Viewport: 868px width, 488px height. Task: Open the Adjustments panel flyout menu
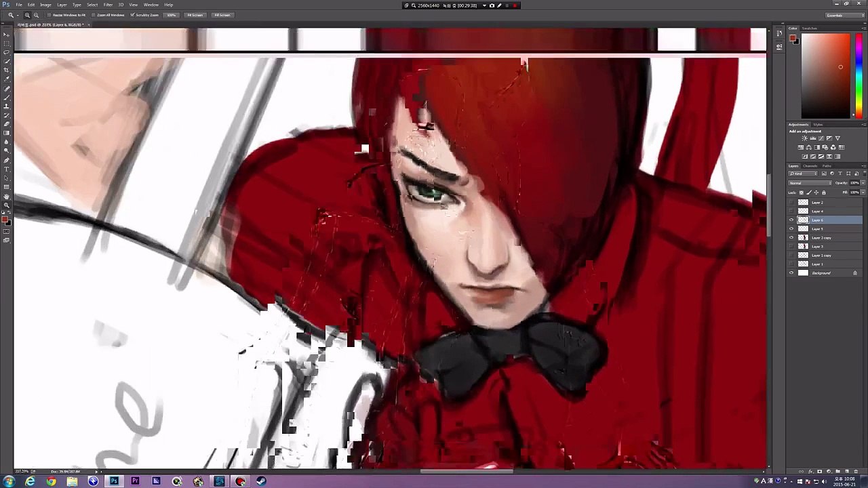(864, 125)
